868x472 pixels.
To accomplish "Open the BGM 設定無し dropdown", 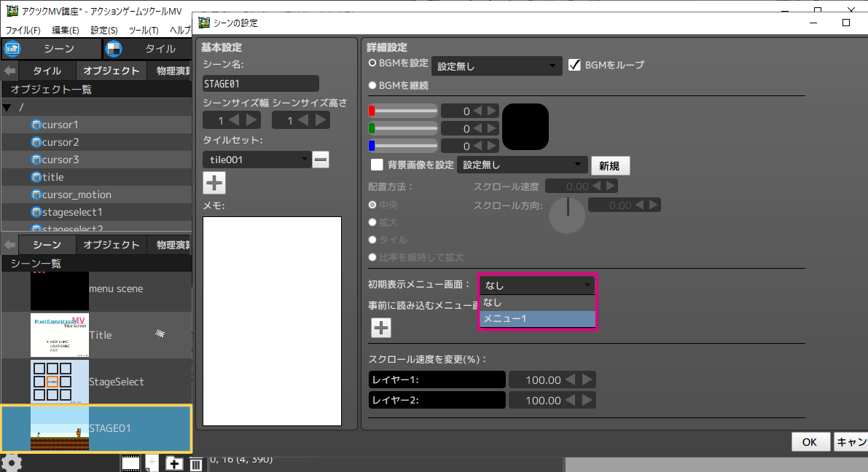I will [x=496, y=66].
